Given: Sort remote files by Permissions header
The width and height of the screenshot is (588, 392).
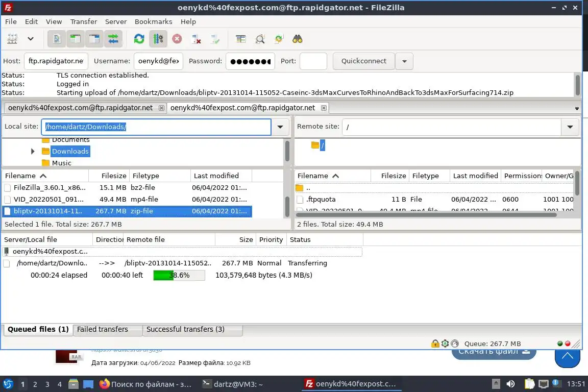Looking at the screenshot, I should tap(522, 176).
